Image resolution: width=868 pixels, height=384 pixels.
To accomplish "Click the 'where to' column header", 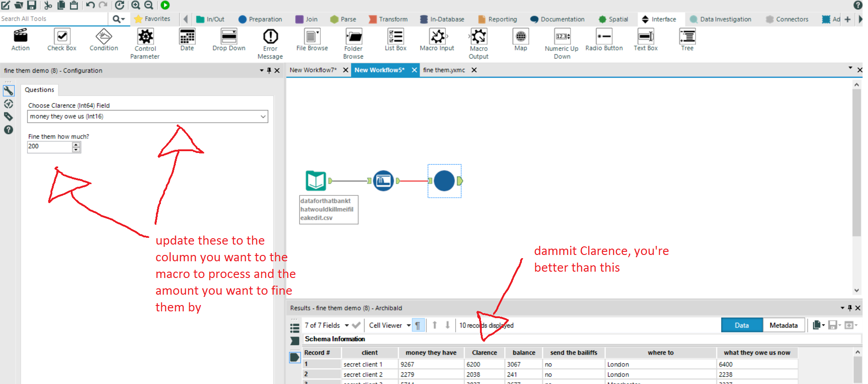I will click(x=661, y=353).
